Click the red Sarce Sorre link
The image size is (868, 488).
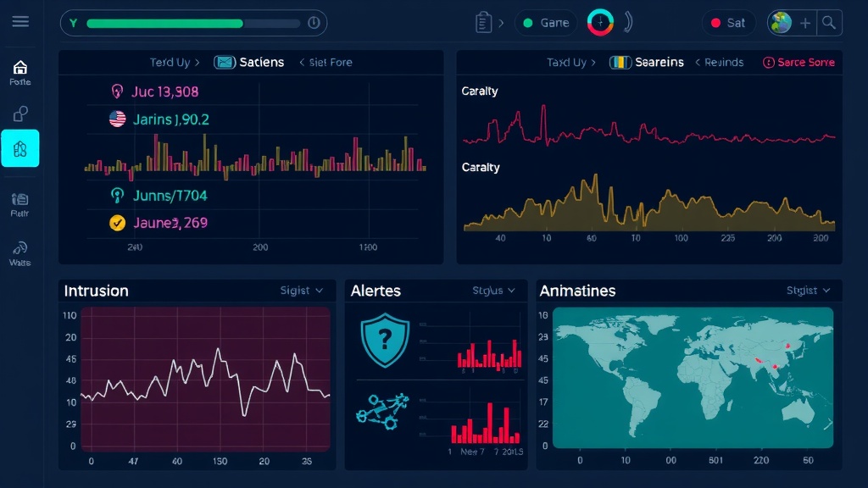(x=798, y=62)
